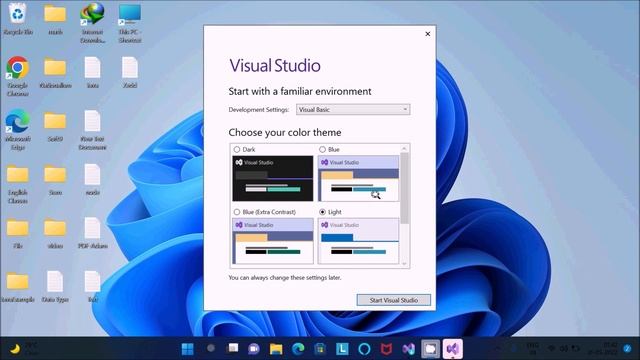Open McAfee from the taskbar
This screenshot has height=360, width=640.
click(x=386, y=349)
